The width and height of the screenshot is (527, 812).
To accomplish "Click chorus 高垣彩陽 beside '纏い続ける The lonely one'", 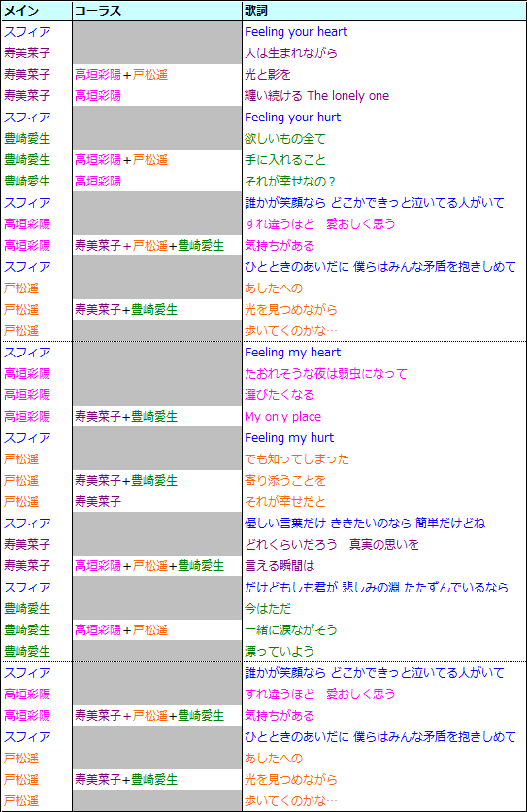I will point(98,96).
